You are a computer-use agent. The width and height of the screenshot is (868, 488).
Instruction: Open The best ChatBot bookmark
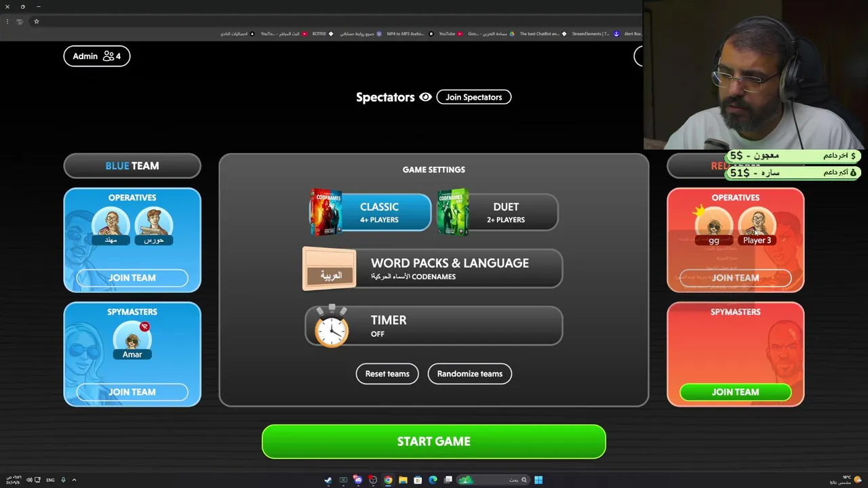coord(543,33)
